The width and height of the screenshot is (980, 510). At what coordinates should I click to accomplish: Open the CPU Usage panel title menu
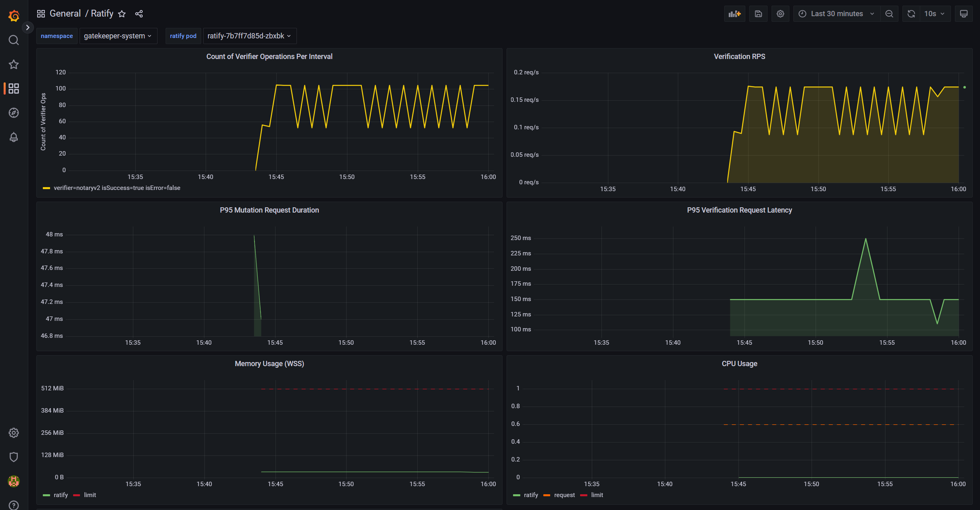pyautogui.click(x=739, y=364)
